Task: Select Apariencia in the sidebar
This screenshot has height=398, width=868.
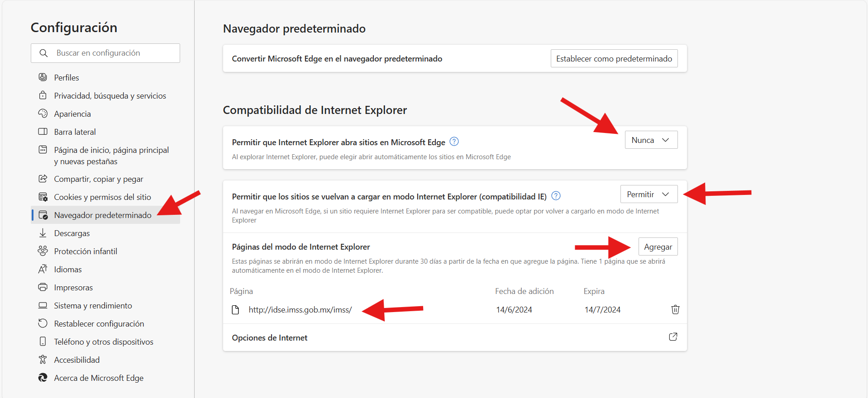Action: click(x=105, y=114)
